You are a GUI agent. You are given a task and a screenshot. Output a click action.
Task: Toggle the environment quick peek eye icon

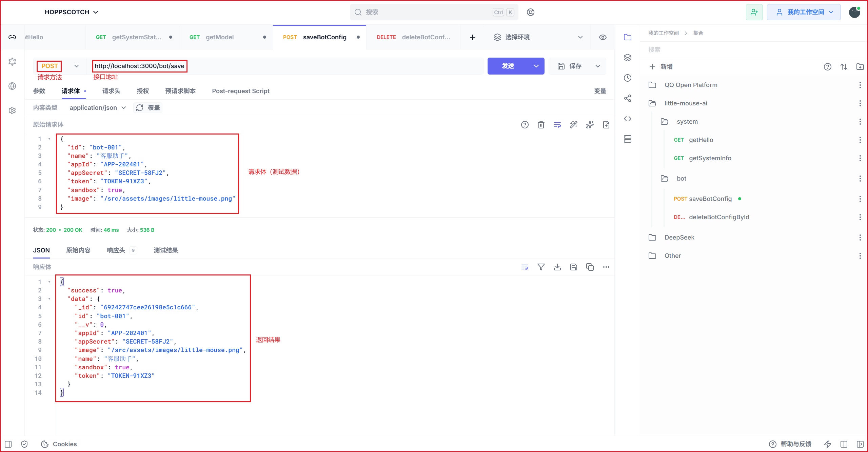click(603, 37)
